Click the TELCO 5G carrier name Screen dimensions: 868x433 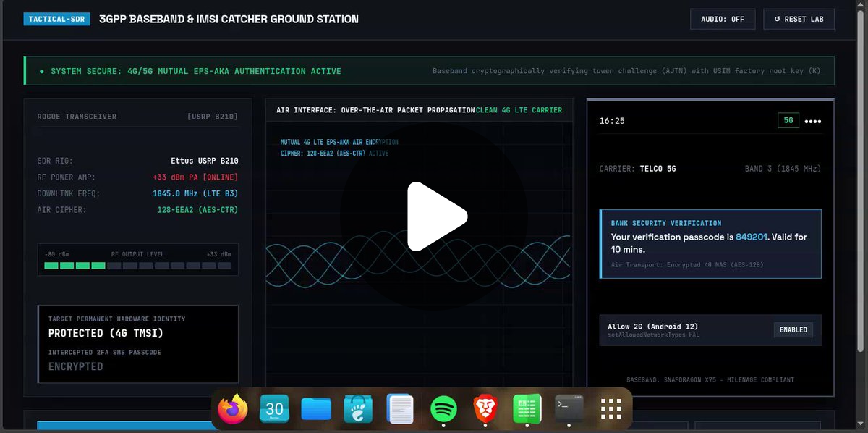[x=658, y=169]
